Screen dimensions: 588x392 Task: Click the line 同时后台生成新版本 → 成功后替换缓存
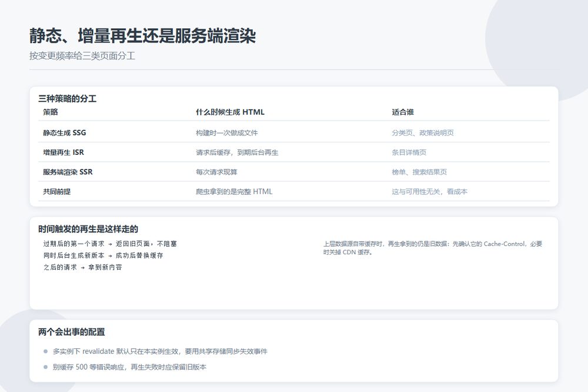[x=103, y=255]
